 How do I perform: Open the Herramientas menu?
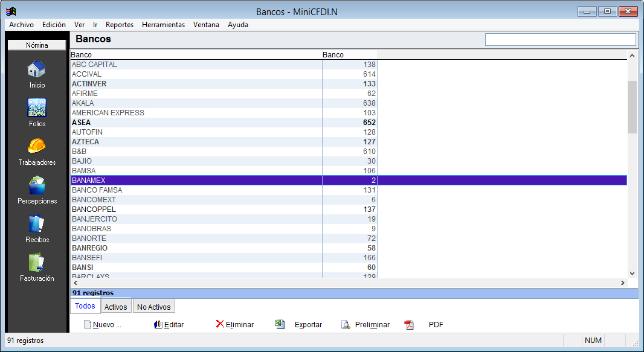click(x=163, y=25)
